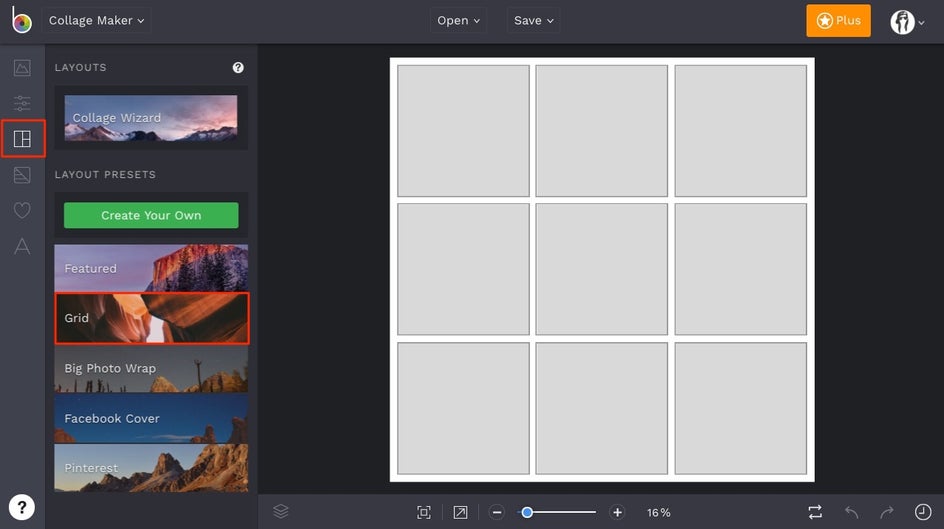Open the History clock icon
944x529 pixels.
point(923,512)
